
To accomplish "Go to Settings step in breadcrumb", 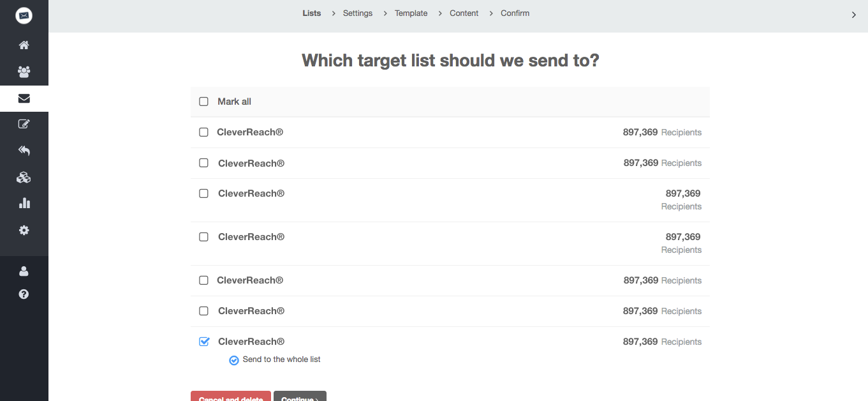I will (x=358, y=13).
